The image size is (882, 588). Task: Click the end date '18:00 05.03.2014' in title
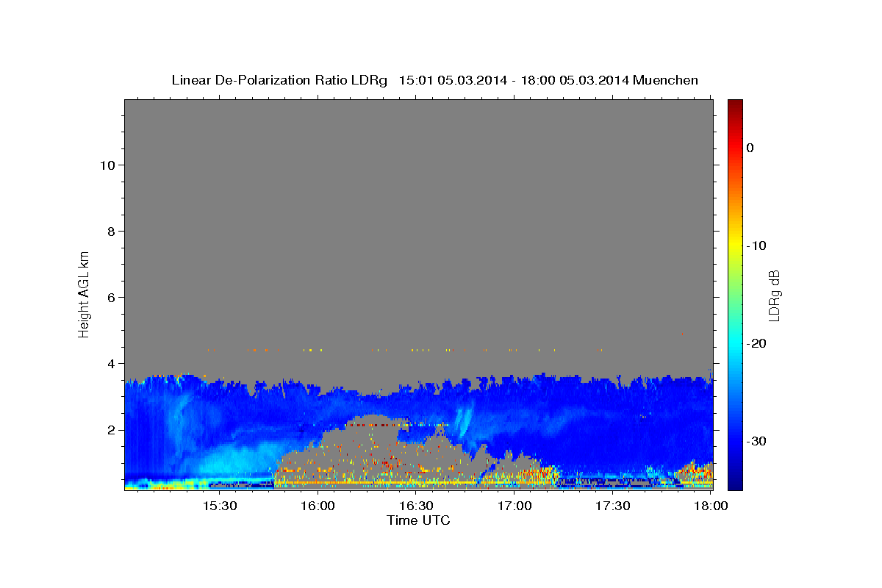[574, 80]
